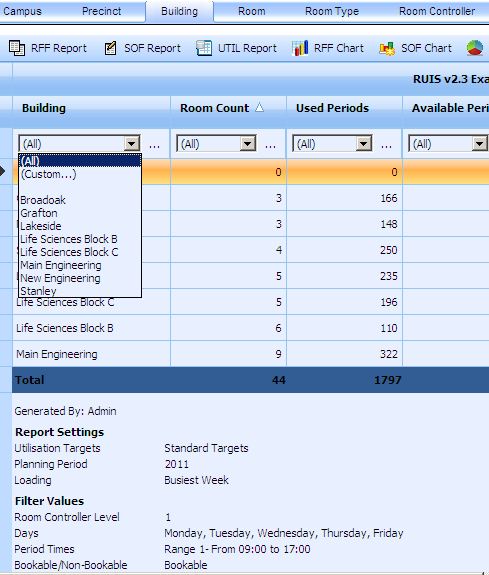Viewport: 489px width, 575px height.
Task: Switch to the Precinct tab
Action: click(x=102, y=11)
